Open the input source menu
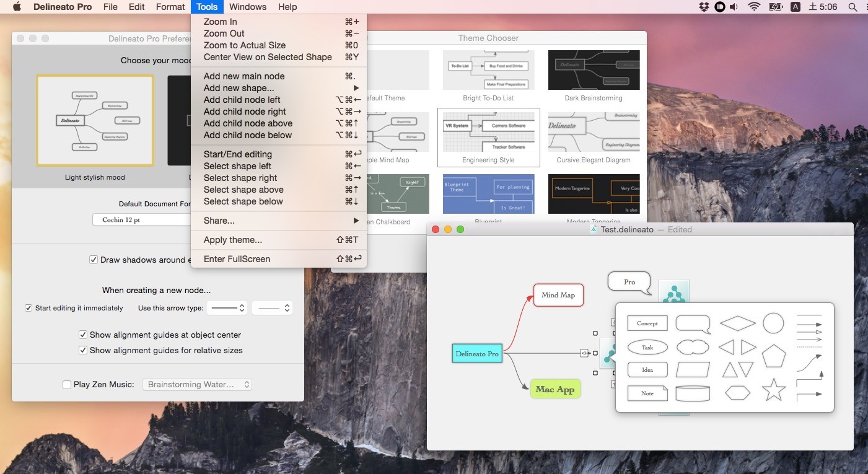This screenshot has height=474, width=868. tap(796, 7)
